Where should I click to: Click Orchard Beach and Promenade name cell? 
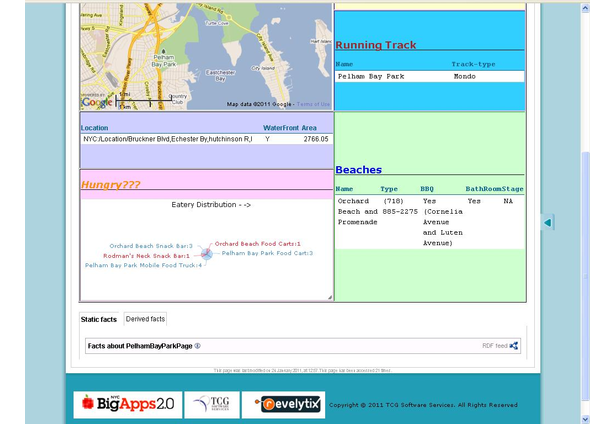click(357, 211)
